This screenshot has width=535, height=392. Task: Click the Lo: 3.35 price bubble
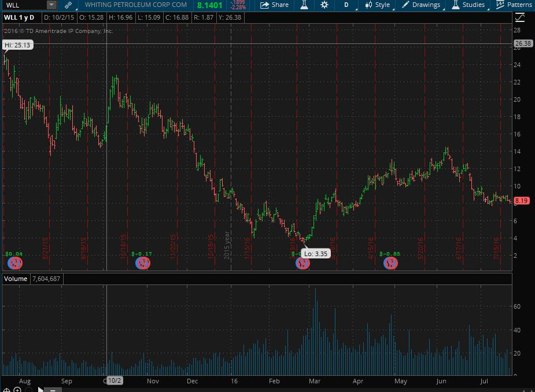(x=316, y=253)
